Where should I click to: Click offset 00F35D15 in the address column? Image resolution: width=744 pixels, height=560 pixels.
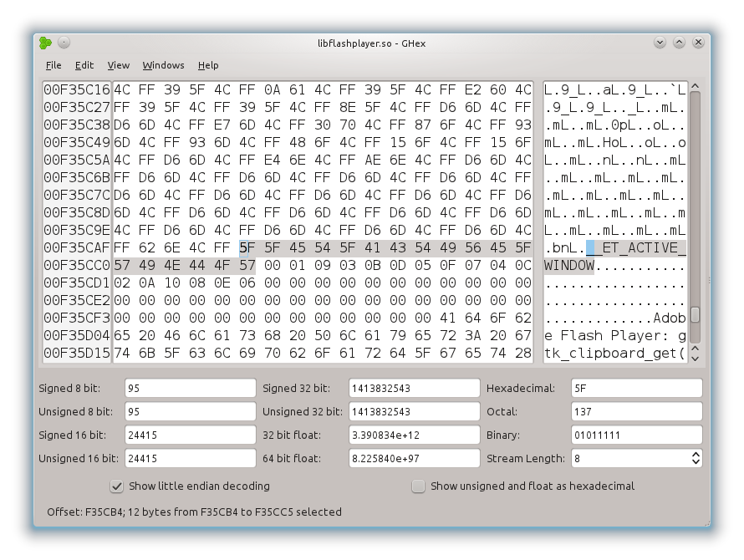[76, 353]
